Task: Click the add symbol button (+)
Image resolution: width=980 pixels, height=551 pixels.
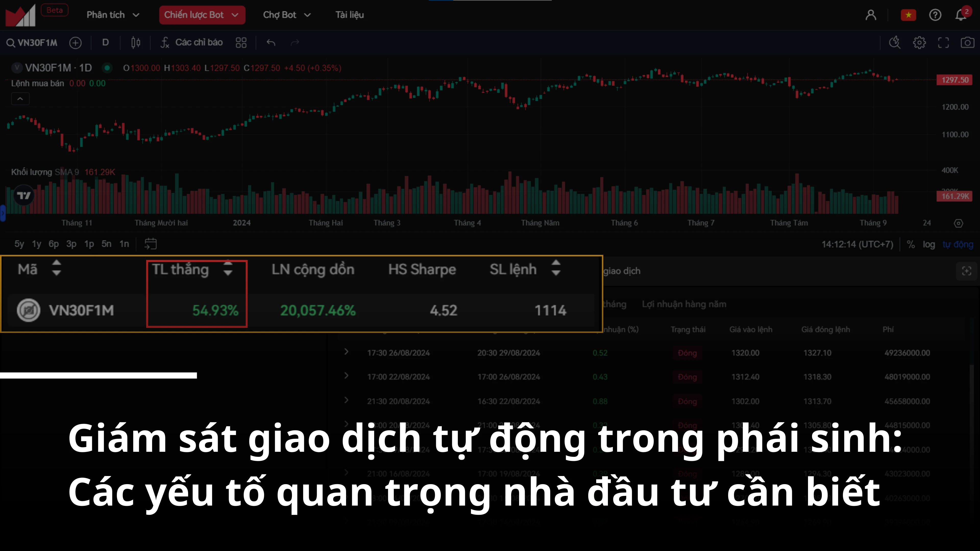Action: pos(75,42)
